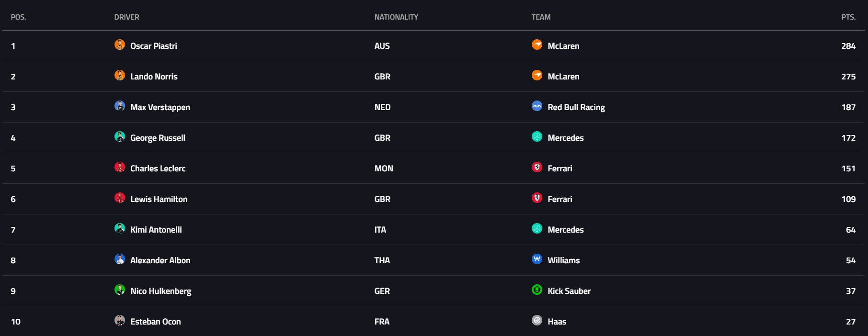Select the TEAM column header
Screen dimensions: 868x336
coord(541,17)
